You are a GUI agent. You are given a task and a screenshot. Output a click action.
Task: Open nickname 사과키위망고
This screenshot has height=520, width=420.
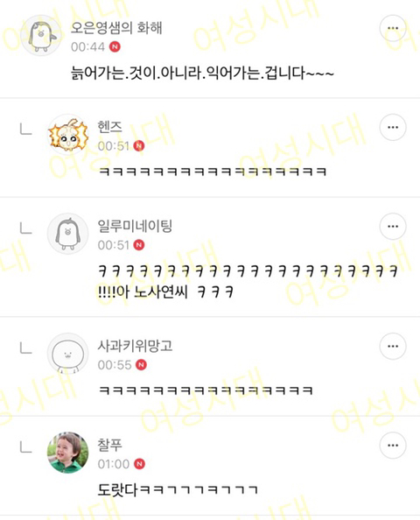click(135, 346)
